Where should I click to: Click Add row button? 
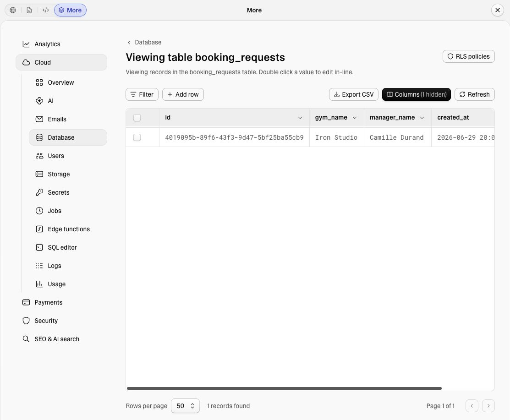(183, 94)
